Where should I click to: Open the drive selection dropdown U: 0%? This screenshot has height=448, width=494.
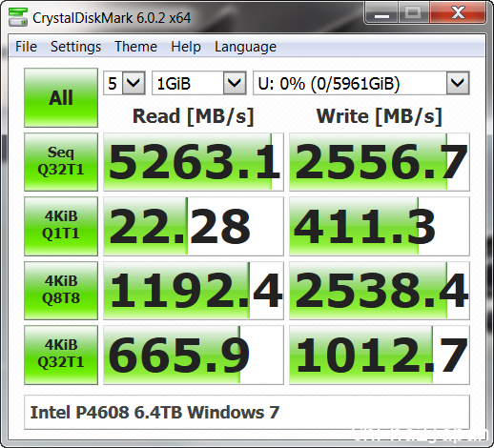[361, 83]
